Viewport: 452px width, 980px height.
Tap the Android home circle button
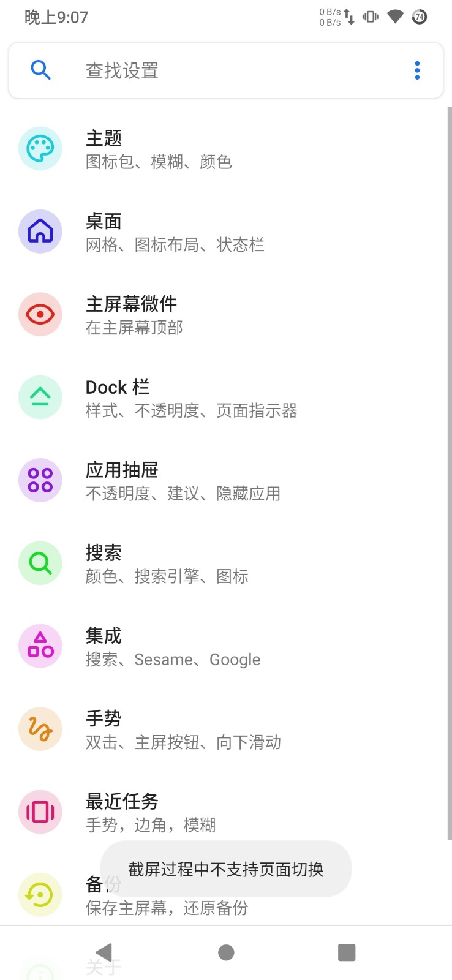(x=226, y=952)
